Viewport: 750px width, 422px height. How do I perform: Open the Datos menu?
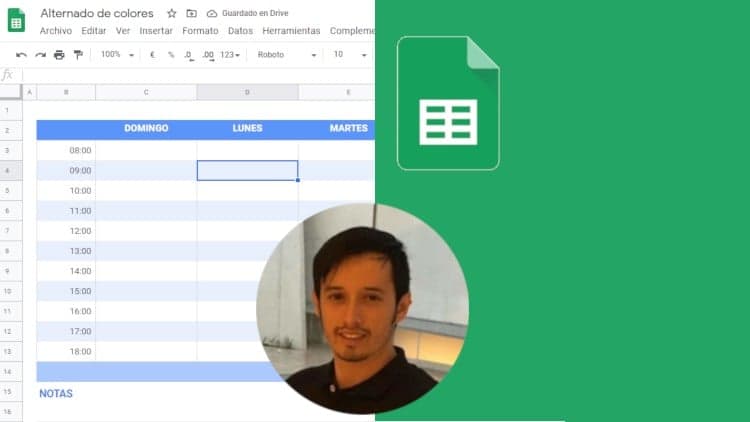[x=240, y=31]
